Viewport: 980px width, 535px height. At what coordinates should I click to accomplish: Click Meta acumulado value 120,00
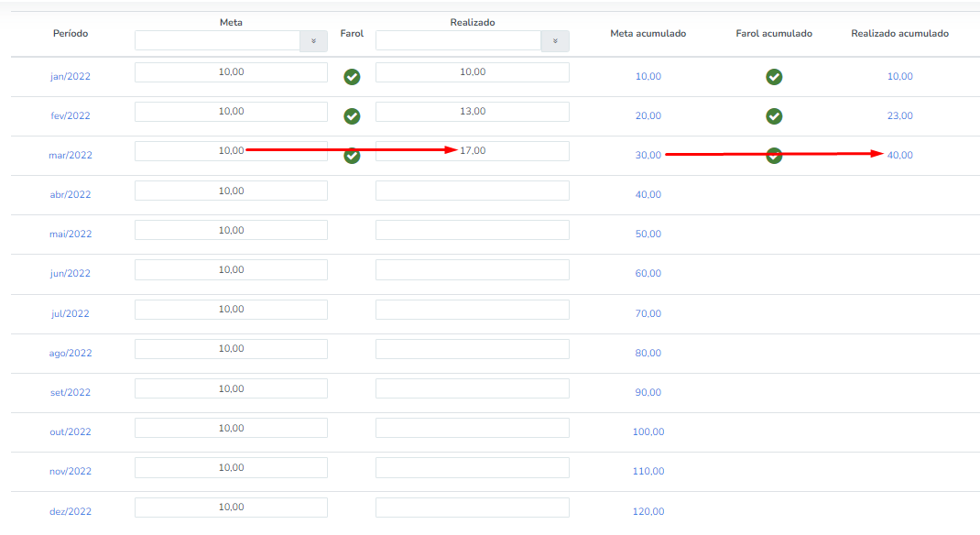(648, 511)
